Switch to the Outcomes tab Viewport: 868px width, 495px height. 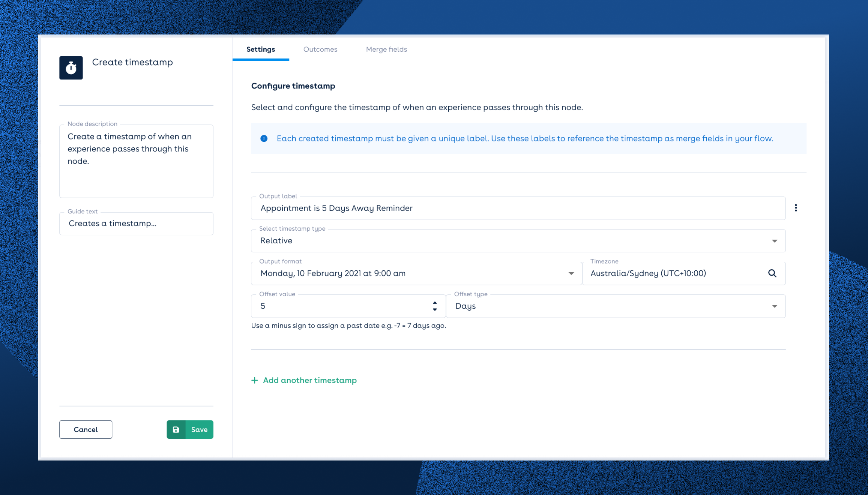320,49
